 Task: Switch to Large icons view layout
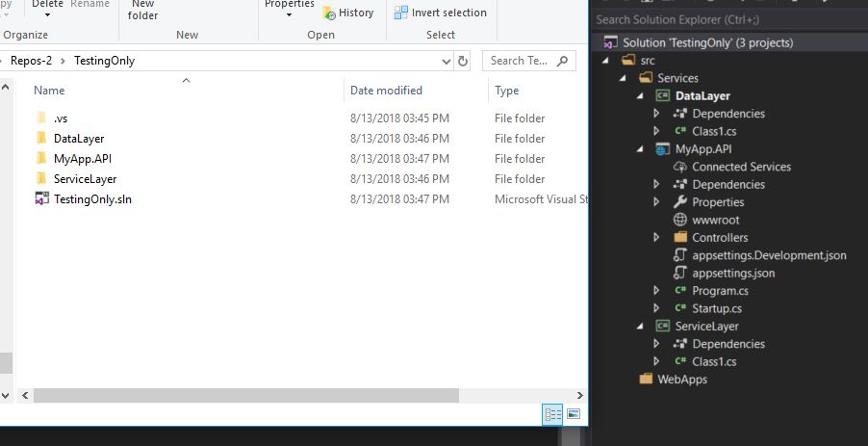coord(574,414)
